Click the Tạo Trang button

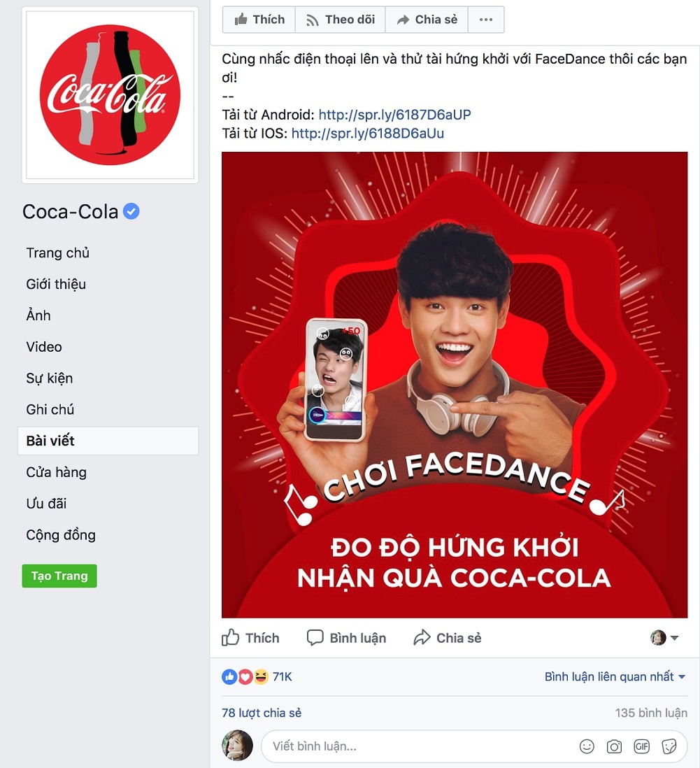(x=59, y=576)
